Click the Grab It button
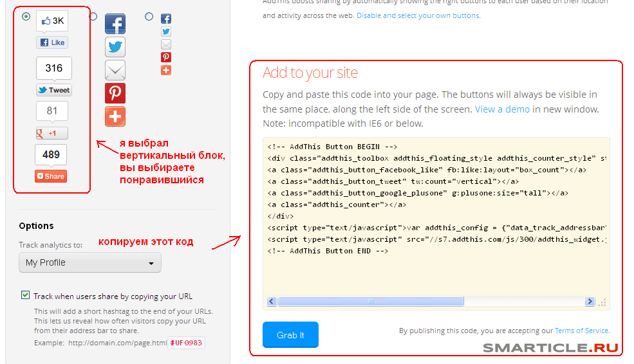Image resolution: width=634 pixels, height=364 pixels. (x=290, y=335)
